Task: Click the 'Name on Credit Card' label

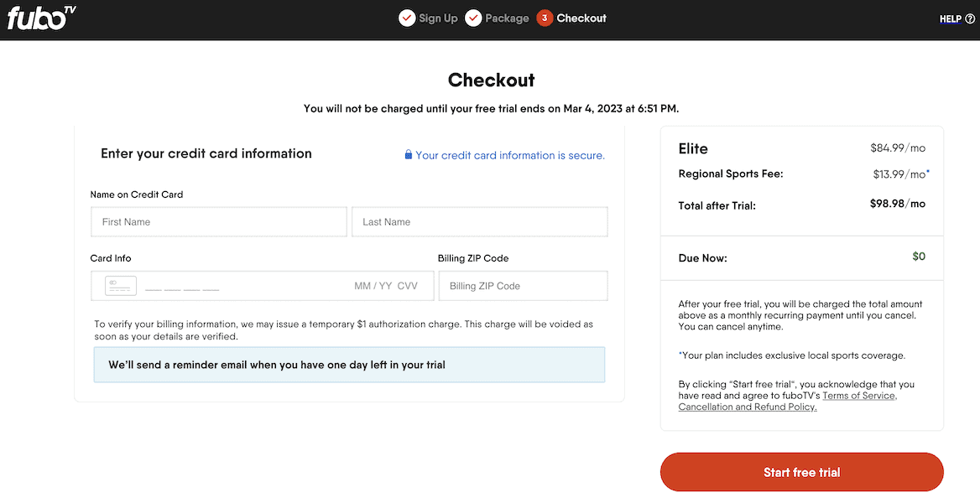Action: (x=137, y=194)
